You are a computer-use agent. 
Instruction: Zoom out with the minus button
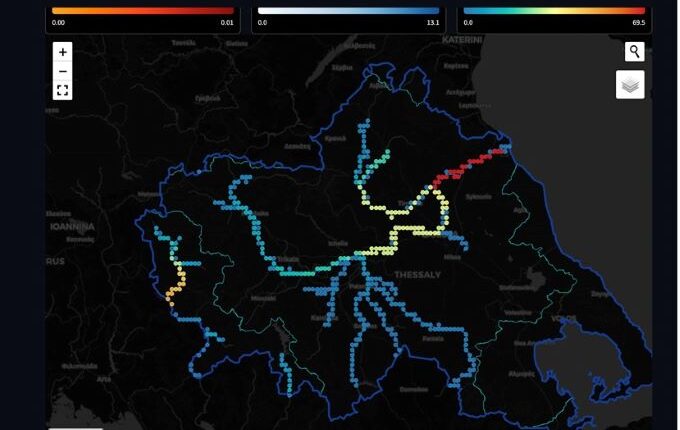tap(62, 71)
